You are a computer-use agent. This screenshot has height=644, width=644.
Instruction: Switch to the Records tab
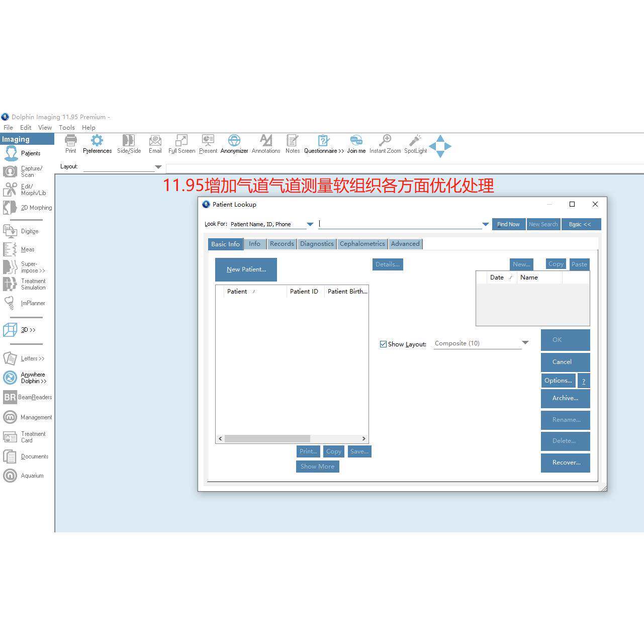[x=282, y=244]
